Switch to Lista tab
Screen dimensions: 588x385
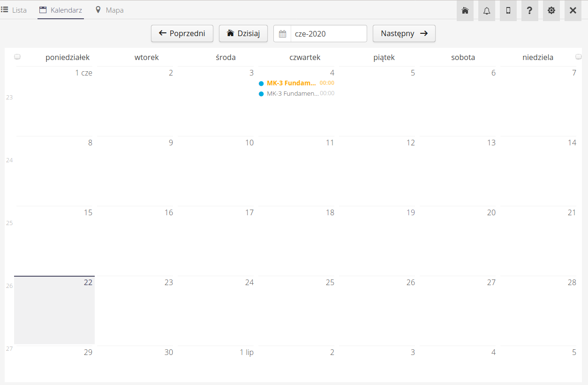coord(14,10)
